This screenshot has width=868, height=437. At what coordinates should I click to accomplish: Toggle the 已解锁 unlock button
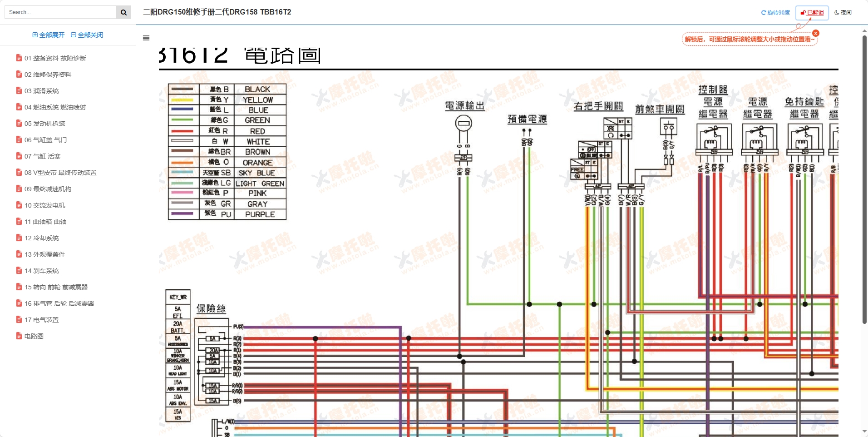(x=812, y=13)
